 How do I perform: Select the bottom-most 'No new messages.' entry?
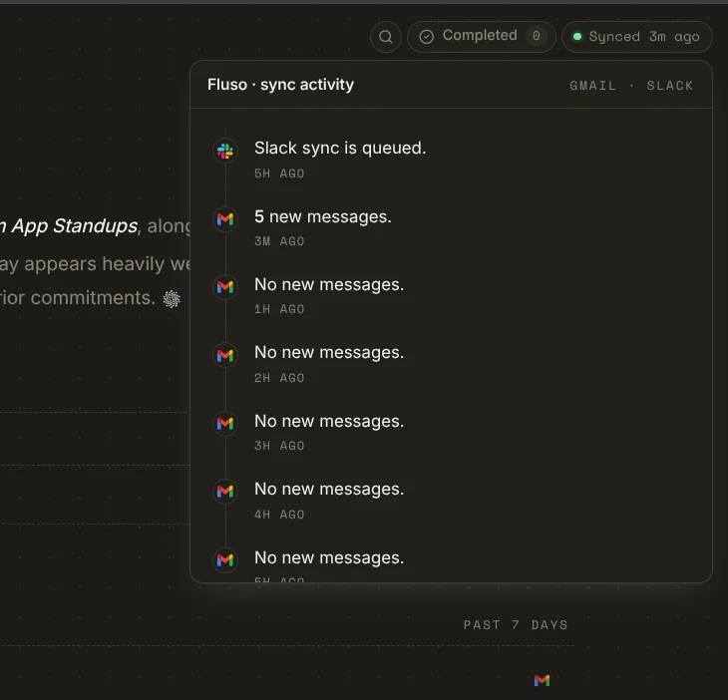pyautogui.click(x=329, y=558)
